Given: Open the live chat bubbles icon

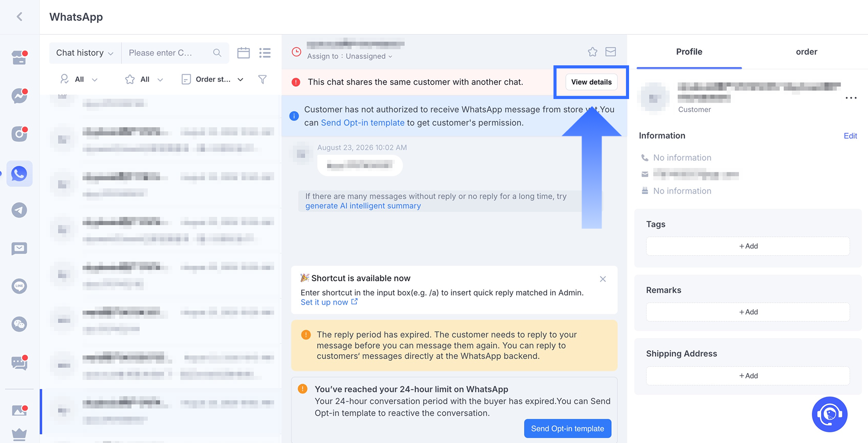Looking at the screenshot, I should click(19, 362).
